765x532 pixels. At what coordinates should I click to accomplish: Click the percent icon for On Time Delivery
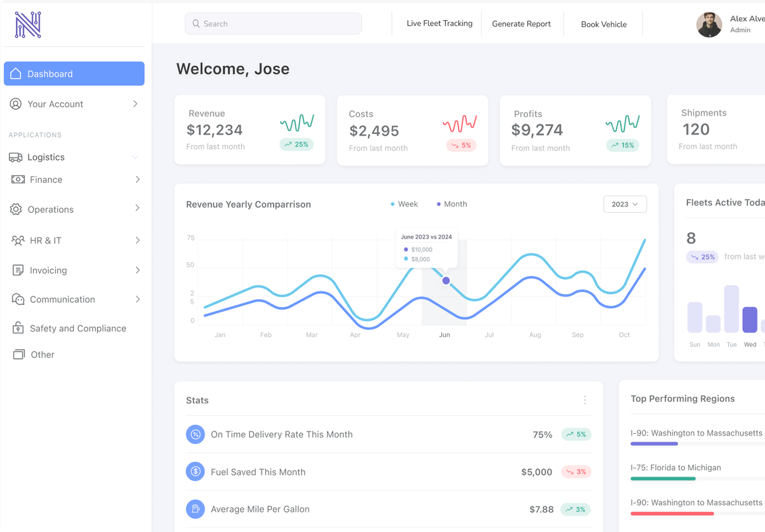point(195,434)
